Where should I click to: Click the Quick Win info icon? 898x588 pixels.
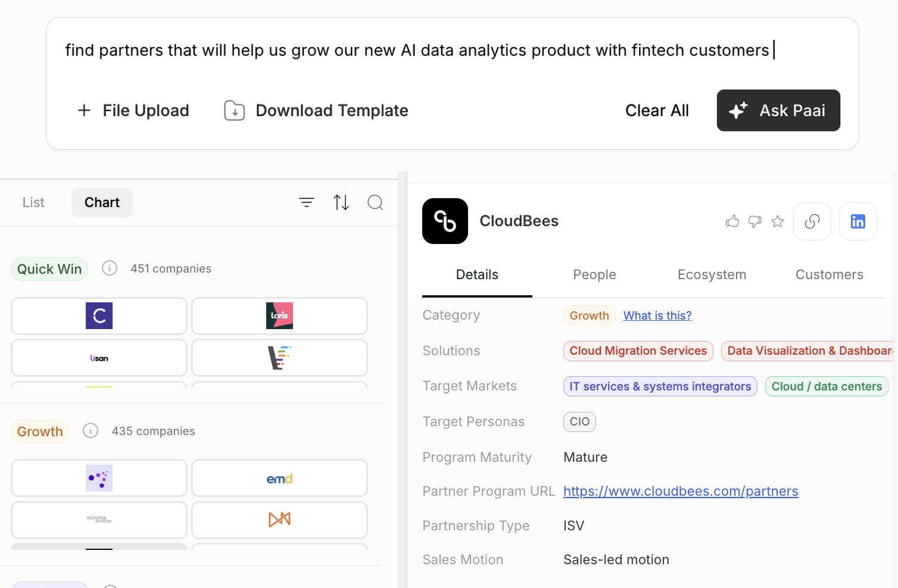coord(110,268)
